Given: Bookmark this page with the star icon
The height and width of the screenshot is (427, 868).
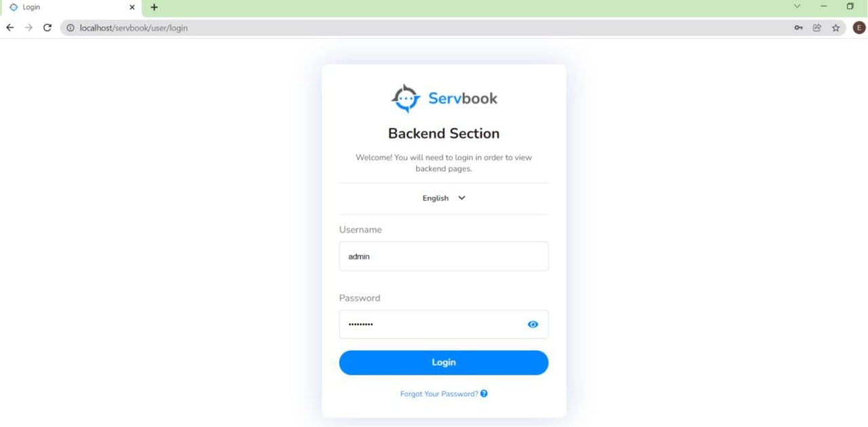Looking at the screenshot, I should 835,28.
